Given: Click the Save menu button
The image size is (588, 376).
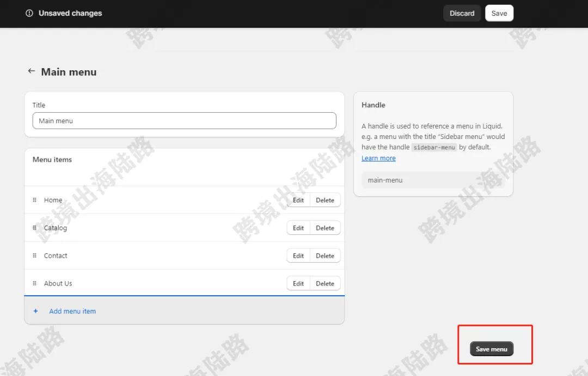Looking at the screenshot, I should [x=491, y=349].
